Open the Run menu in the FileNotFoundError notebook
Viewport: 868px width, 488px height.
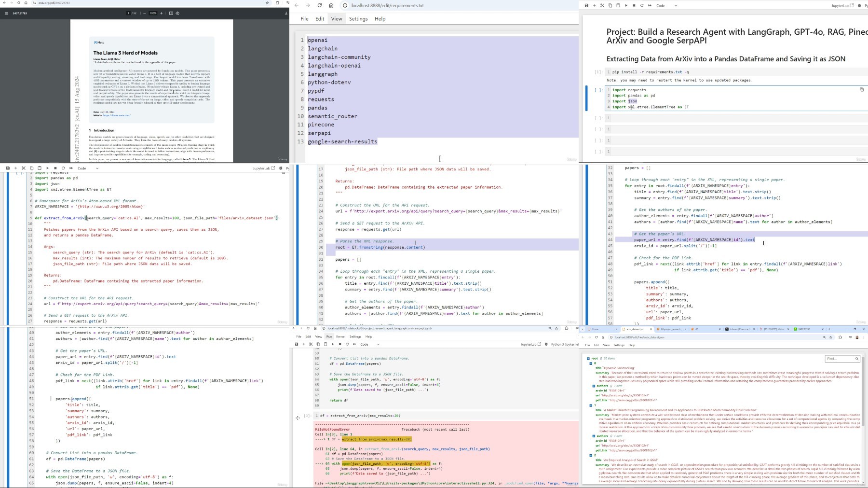pyautogui.click(x=329, y=336)
